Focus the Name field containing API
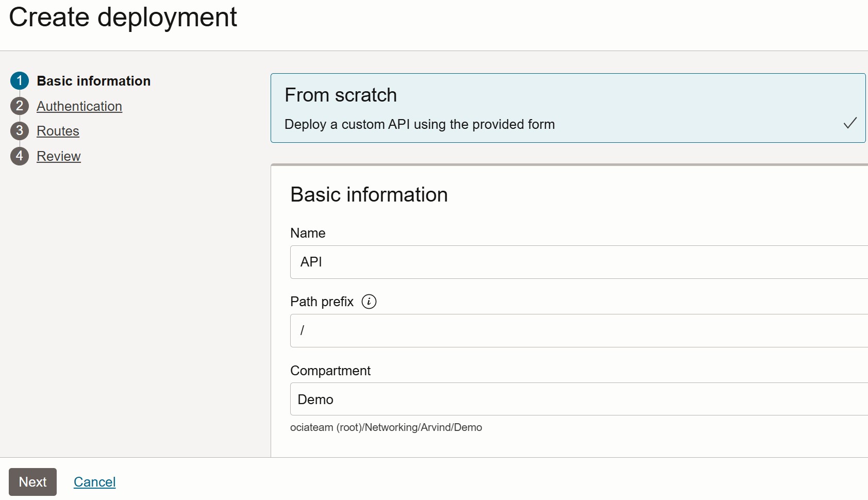Screen dimensions: 868x500 coord(578,262)
